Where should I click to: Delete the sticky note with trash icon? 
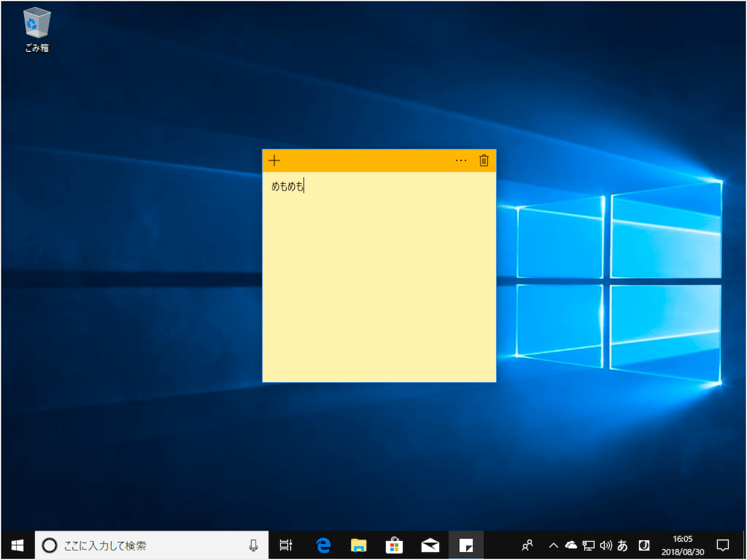(484, 160)
